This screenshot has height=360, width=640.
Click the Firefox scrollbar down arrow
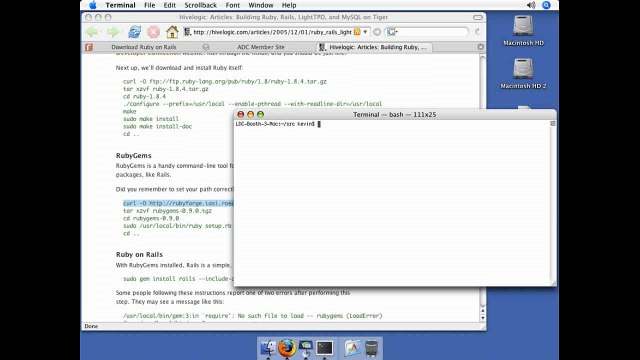483,318
